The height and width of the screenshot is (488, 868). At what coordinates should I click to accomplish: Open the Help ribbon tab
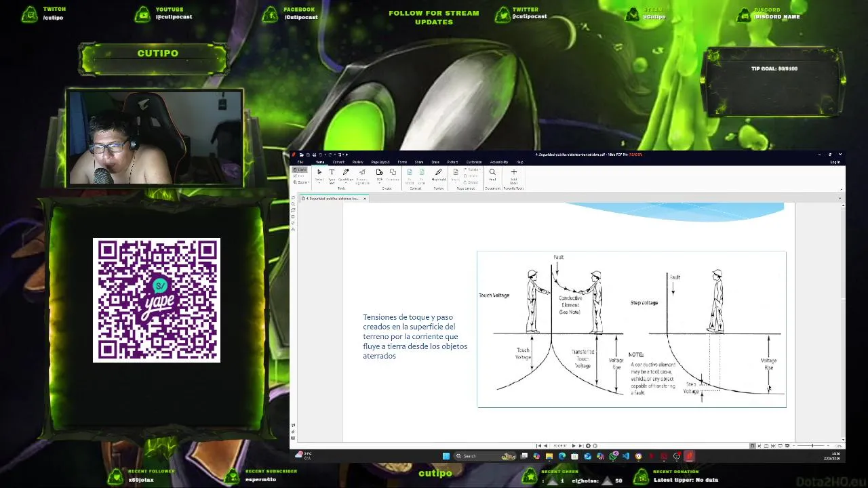pos(519,162)
